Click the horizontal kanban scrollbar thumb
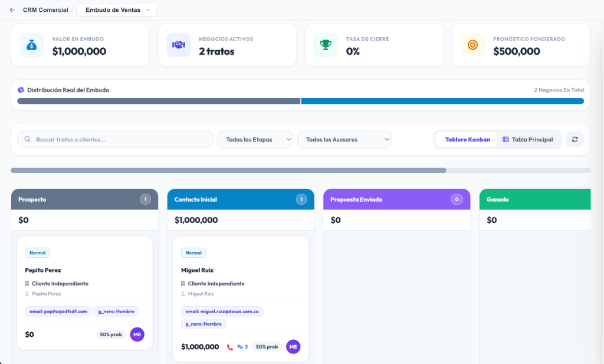604x364 pixels. coord(228,170)
